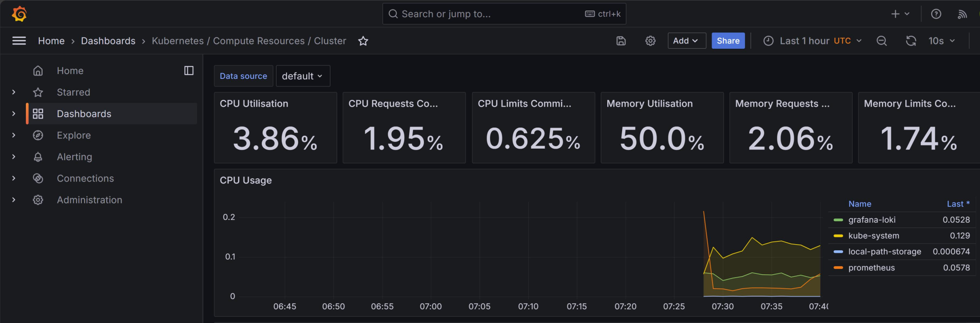
Task: Click the kube-system yellow legend swatch
Action: click(838, 236)
